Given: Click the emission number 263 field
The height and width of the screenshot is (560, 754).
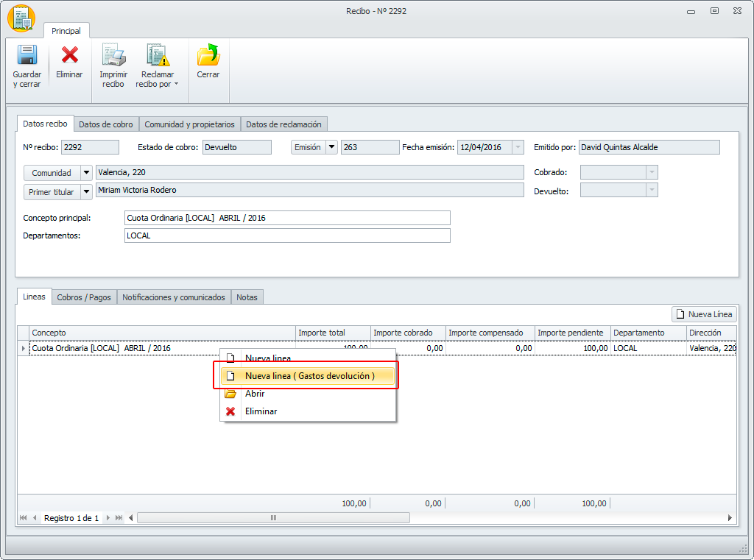Looking at the screenshot, I should tap(370, 147).
